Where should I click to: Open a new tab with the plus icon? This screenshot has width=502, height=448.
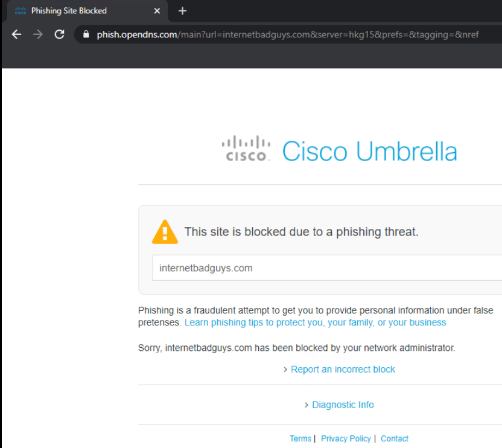[x=182, y=10]
